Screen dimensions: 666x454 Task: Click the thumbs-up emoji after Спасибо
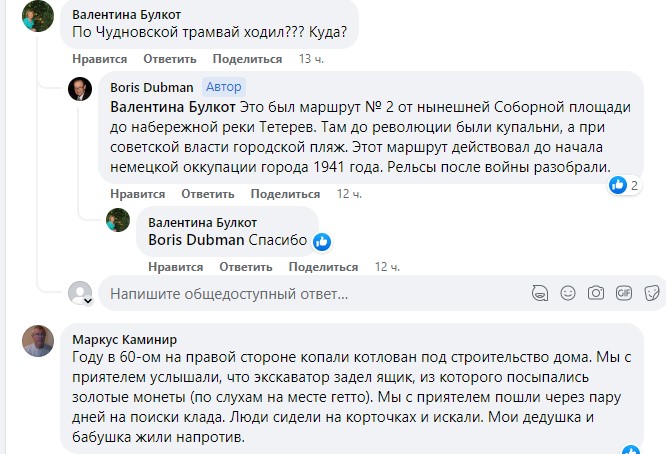click(322, 242)
